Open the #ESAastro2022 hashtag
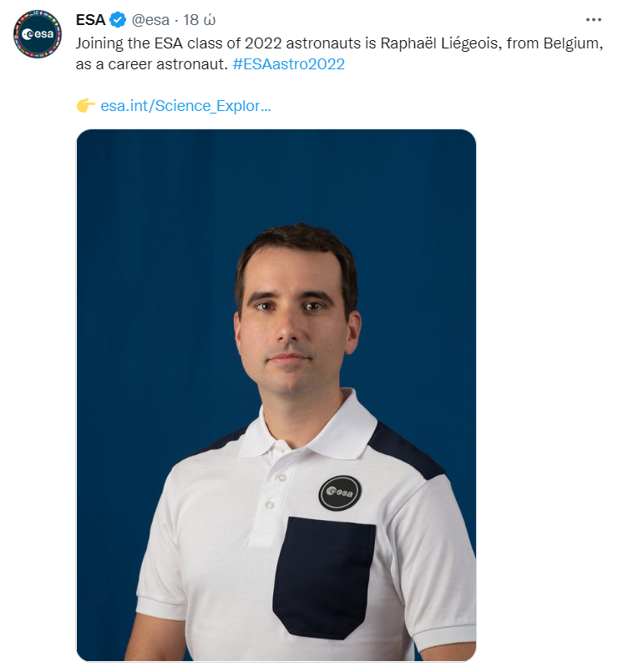The image size is (618, 672). pos(288,64)
